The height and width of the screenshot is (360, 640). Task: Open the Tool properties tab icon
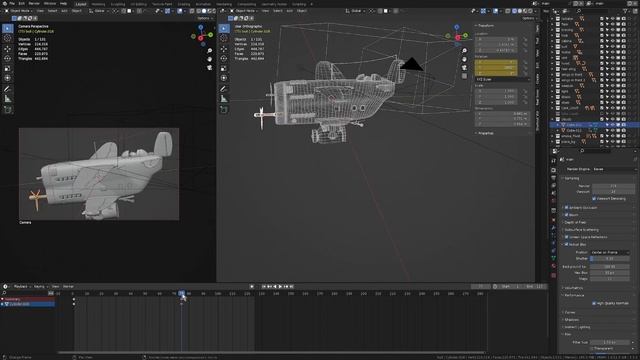(x=553, y=160)
